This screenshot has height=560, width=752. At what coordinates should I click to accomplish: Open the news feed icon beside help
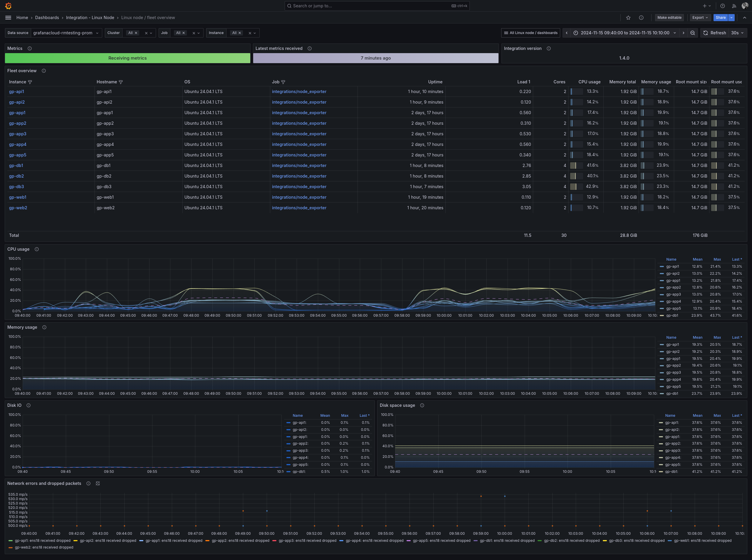pos(734,6)
